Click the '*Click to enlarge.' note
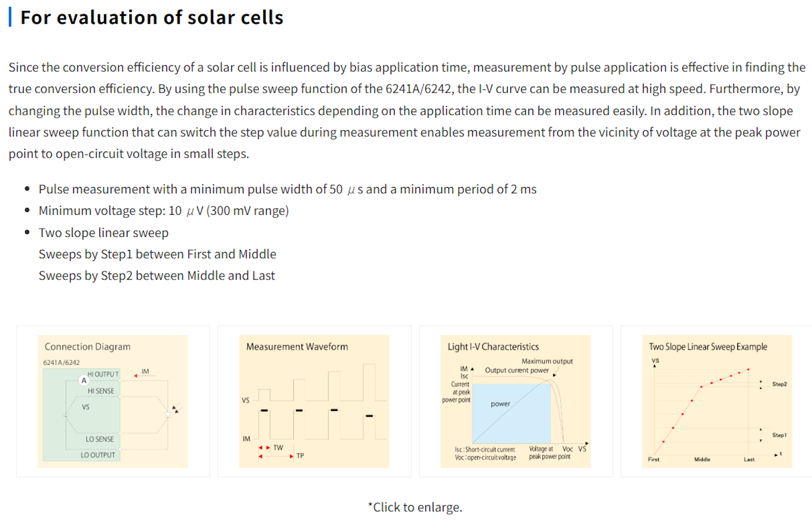This screenshot has height=531, width=812. coord(415,507)
